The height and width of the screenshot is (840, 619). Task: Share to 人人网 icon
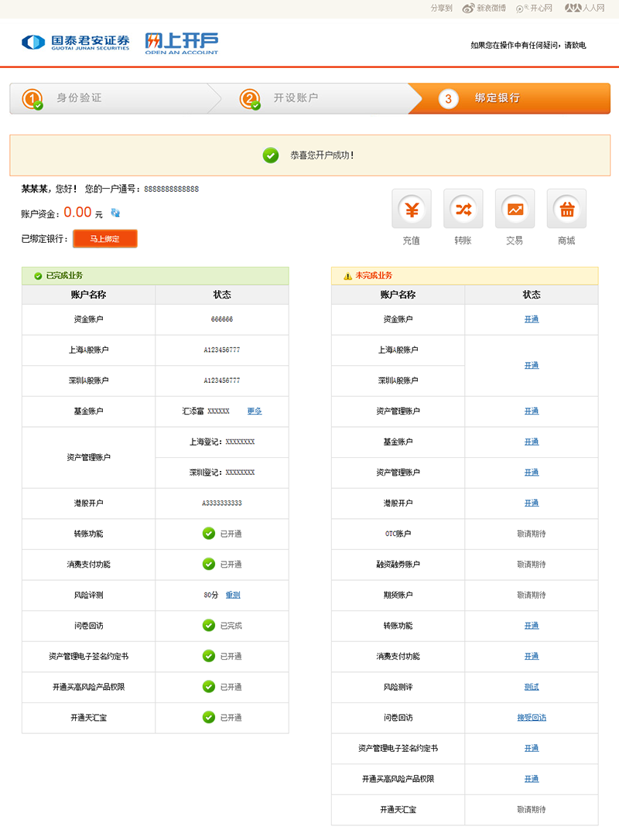(571, 8)
